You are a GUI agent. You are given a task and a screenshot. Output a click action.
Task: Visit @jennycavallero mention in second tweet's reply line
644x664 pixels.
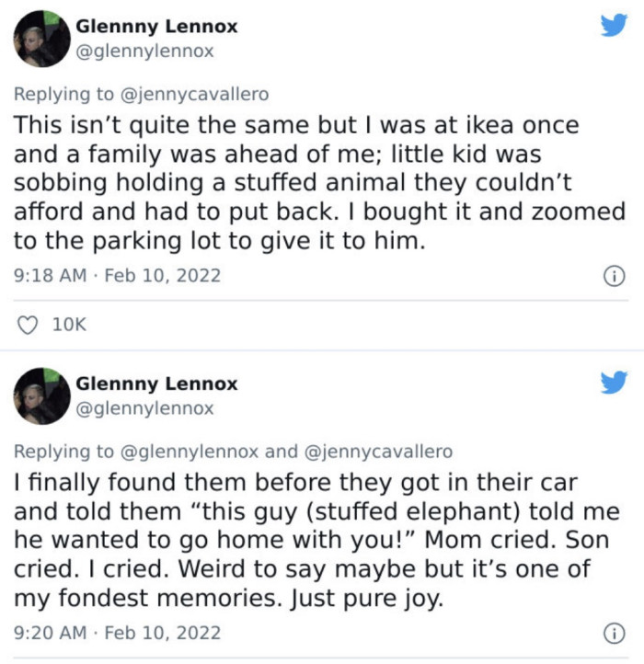point(377,451)
